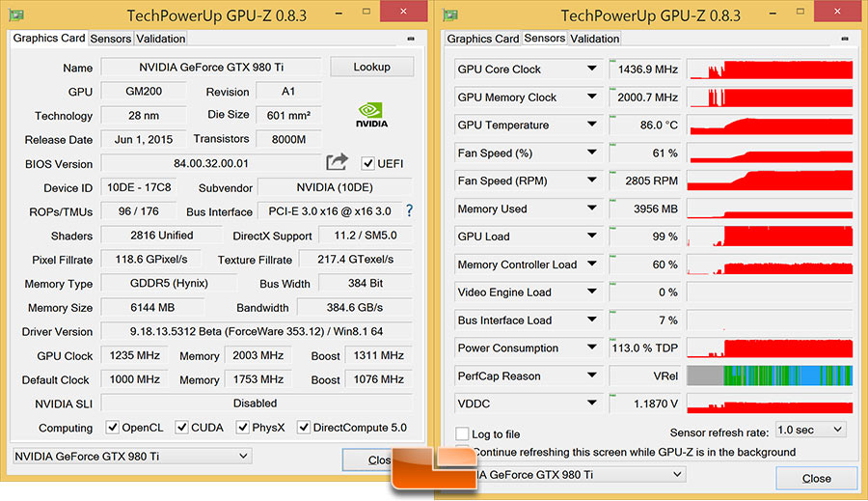Open the GPU Load sensor dropdown
This screenshot has height=501, width=868.
(592, 237)
